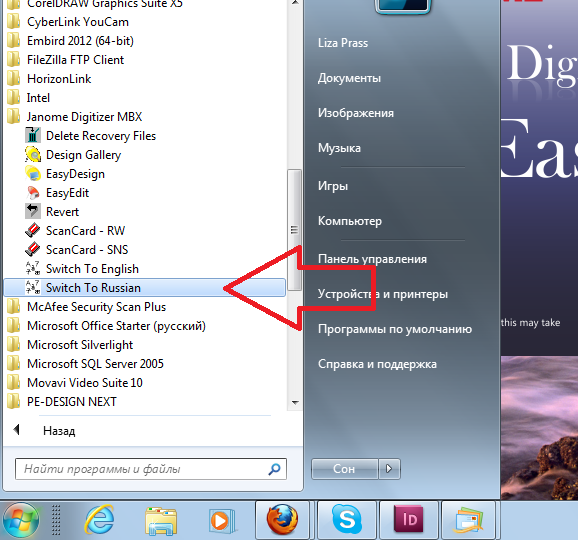Click the Windows Start orb
Viewport: 578px width, 558px height.
click(x=21, y=520)
